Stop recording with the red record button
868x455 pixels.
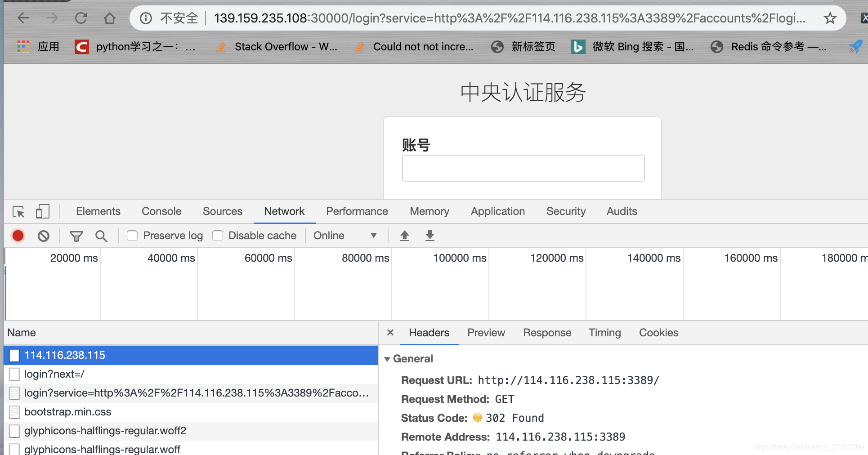[x=18, y=236]
